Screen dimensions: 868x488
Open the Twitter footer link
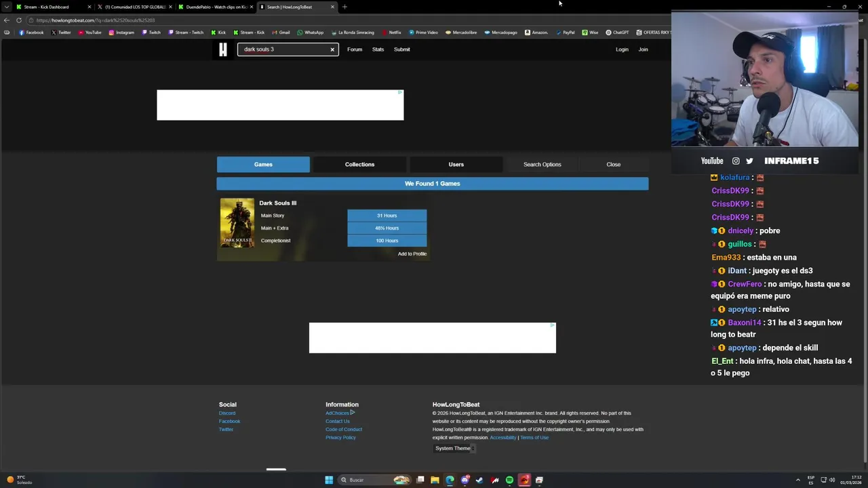(x=226, y=429)
